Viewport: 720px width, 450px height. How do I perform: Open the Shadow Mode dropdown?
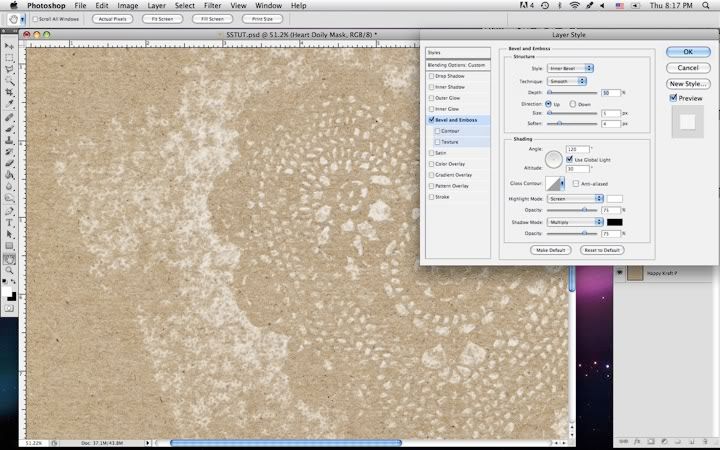point(575,222)
